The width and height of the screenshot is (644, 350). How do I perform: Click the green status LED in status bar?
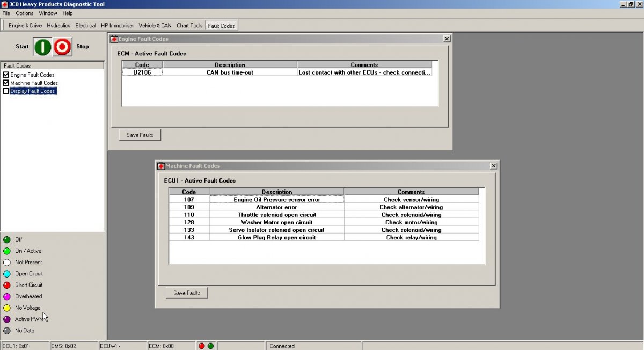(210, 346)
